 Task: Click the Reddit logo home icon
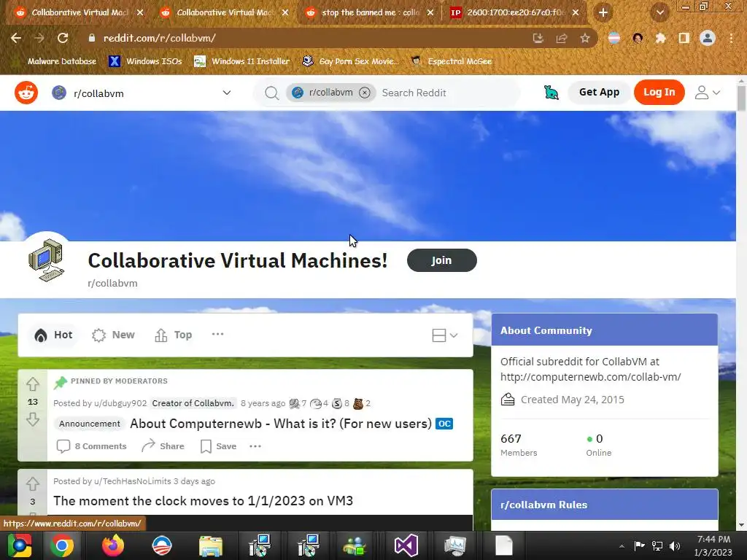point(26,93)
